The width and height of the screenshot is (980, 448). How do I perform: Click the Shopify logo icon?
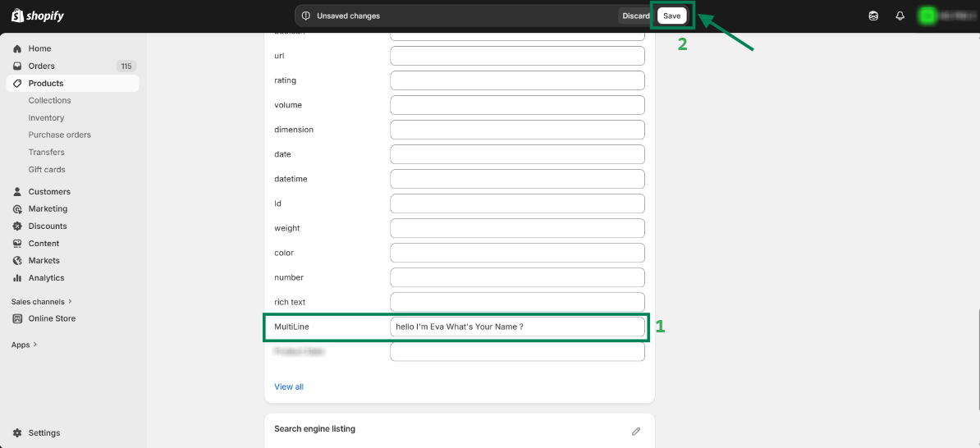tap(17, 16)
